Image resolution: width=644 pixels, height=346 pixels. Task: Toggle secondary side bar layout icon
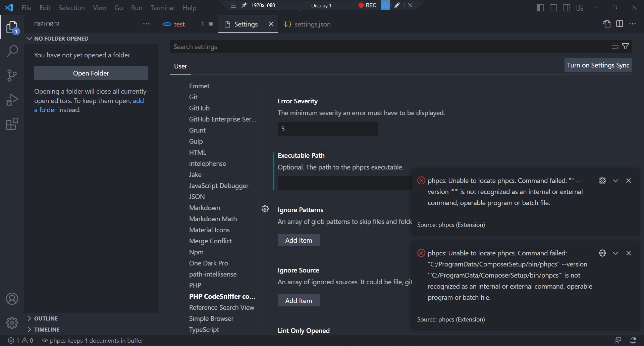(567, 7)
